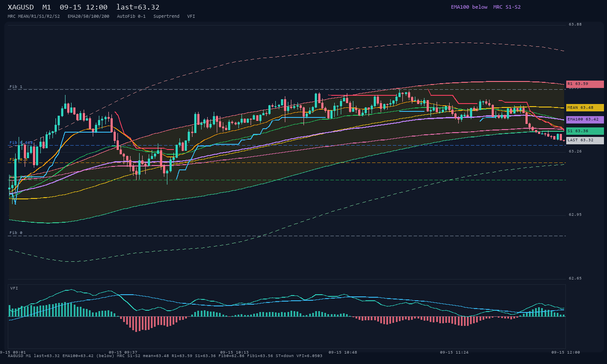The width and height of the screenshot is (607, 364).
Task: Click the M1 timeframe label
Action: [x=47, y=7]
